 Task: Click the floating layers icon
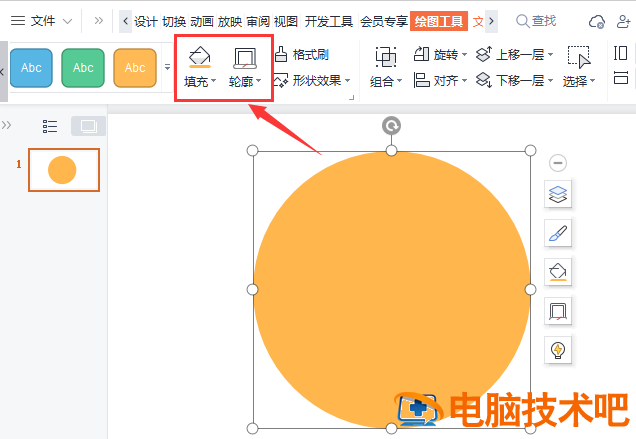coord(558,195)
